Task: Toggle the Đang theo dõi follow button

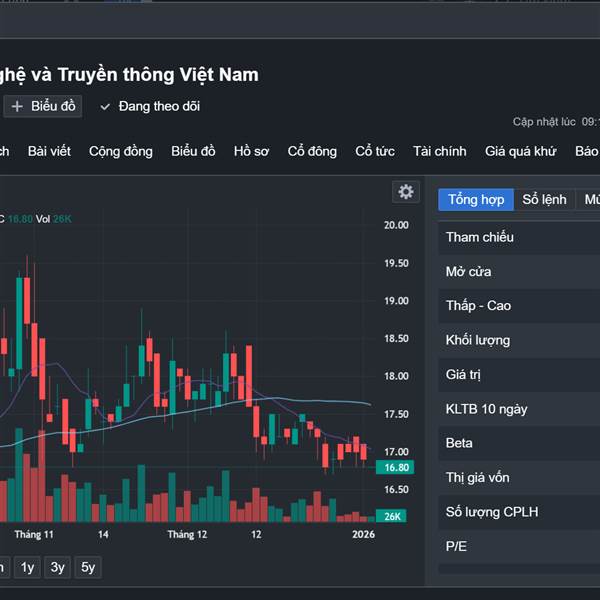Action: pyautogui.click(x=150, y=106)
